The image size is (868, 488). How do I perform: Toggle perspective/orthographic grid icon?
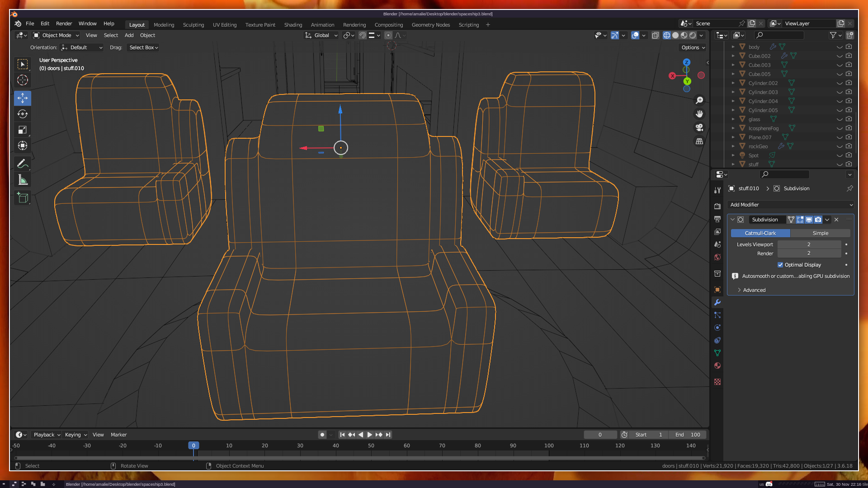tap(699, 141)
